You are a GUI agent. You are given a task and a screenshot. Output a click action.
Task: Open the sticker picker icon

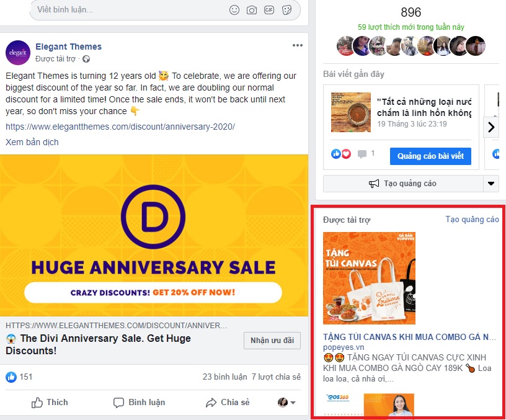coord(287,10)
